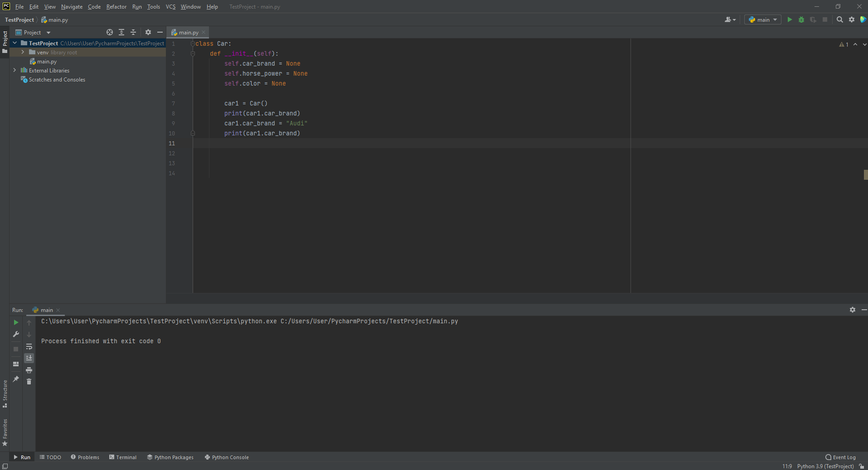Pin the Run tab

pyautogui.click(x=16, y=379)
